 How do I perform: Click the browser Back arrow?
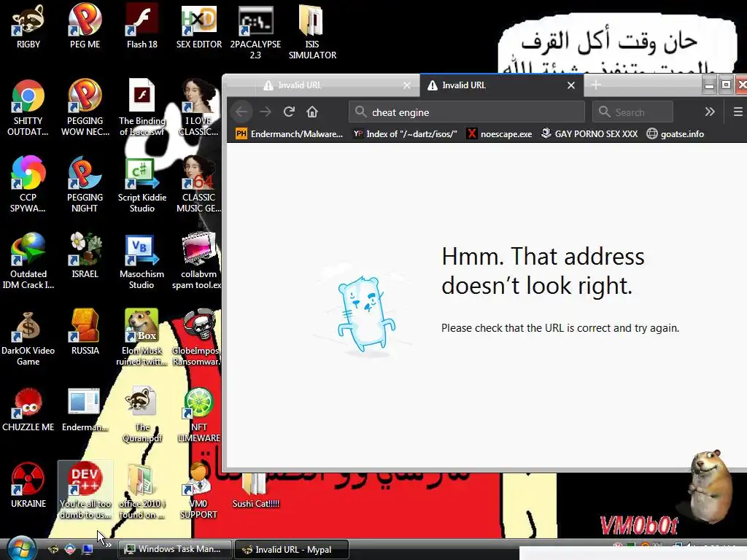[x=241, y=112]
